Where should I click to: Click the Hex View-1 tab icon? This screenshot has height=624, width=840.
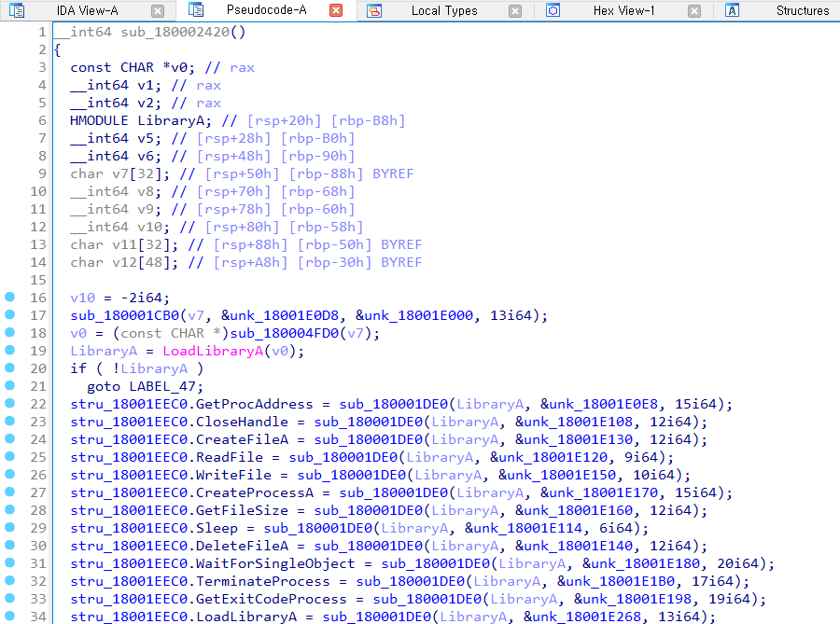[x=553, y=10]
